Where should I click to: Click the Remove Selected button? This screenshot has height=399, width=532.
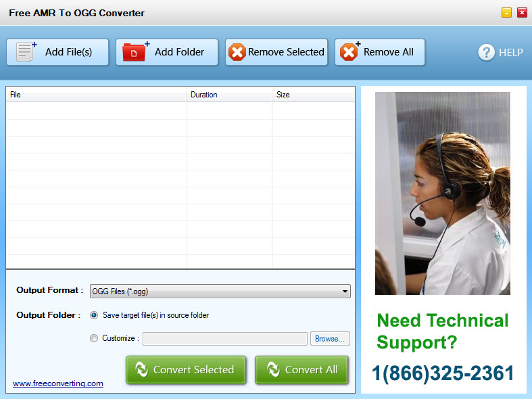pos(276,52)
